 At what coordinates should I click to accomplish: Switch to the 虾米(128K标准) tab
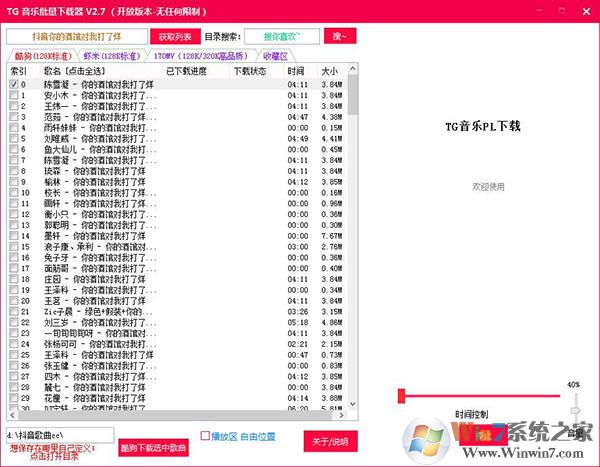click(x=112, y=56)
